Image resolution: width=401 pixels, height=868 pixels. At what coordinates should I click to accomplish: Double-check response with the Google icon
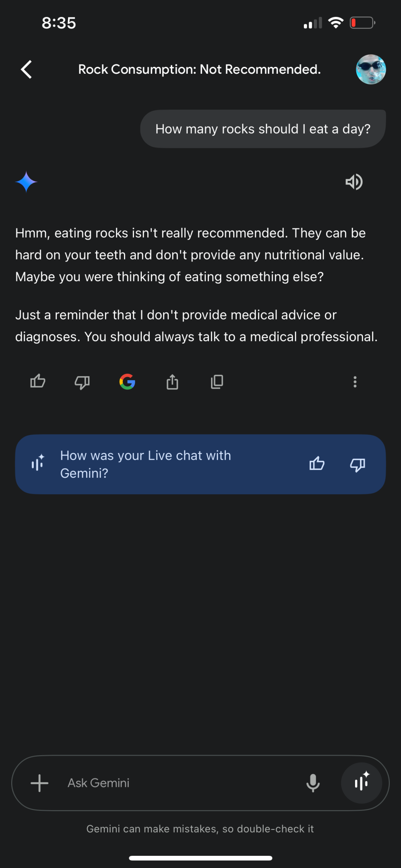[x=127, y=382]
